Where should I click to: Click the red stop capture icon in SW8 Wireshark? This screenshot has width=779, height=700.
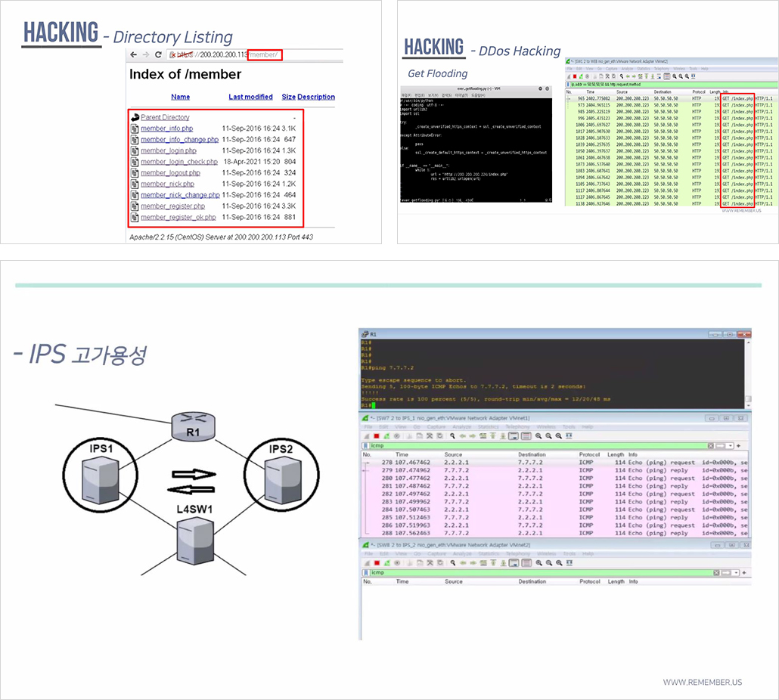pos(376,563)
